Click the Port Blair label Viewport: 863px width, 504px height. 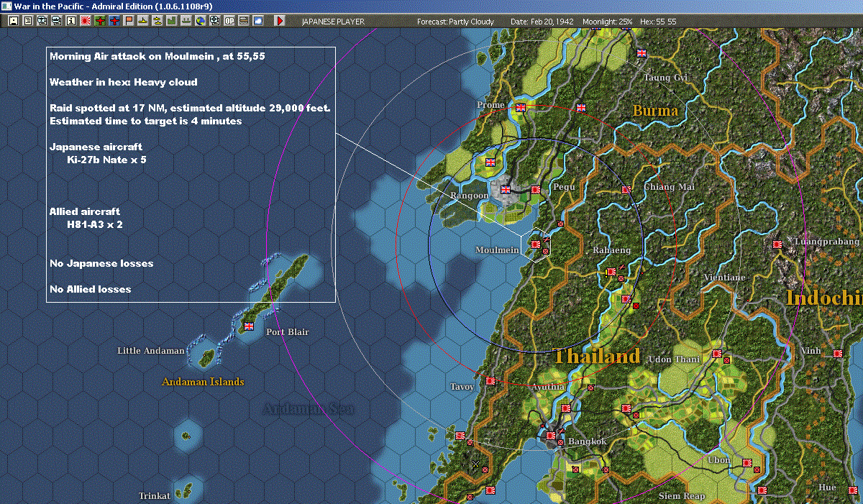click(287, 332)
